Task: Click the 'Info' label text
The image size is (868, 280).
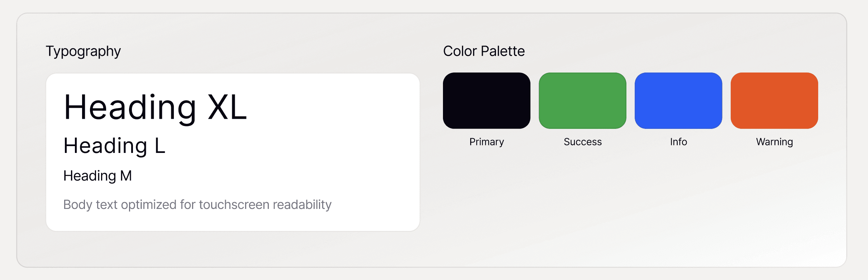Action: tap(678, 142)
